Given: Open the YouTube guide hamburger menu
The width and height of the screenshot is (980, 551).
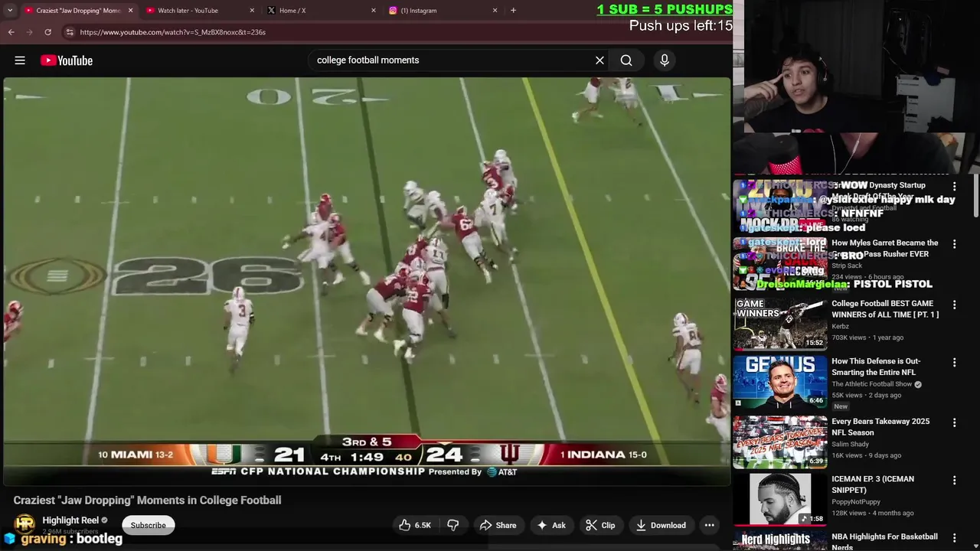Looking at the screenshot, I should coord(20,60).
